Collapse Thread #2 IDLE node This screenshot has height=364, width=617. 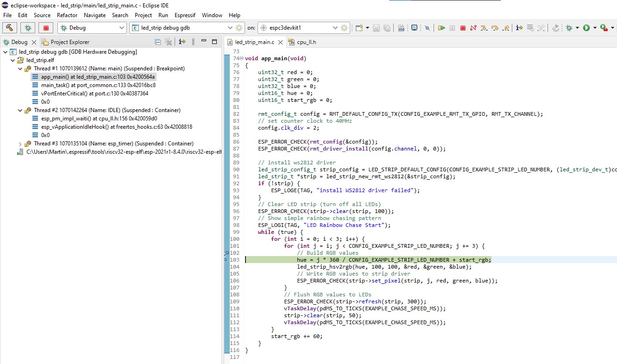pyautogui.click(x=20, y=110)
